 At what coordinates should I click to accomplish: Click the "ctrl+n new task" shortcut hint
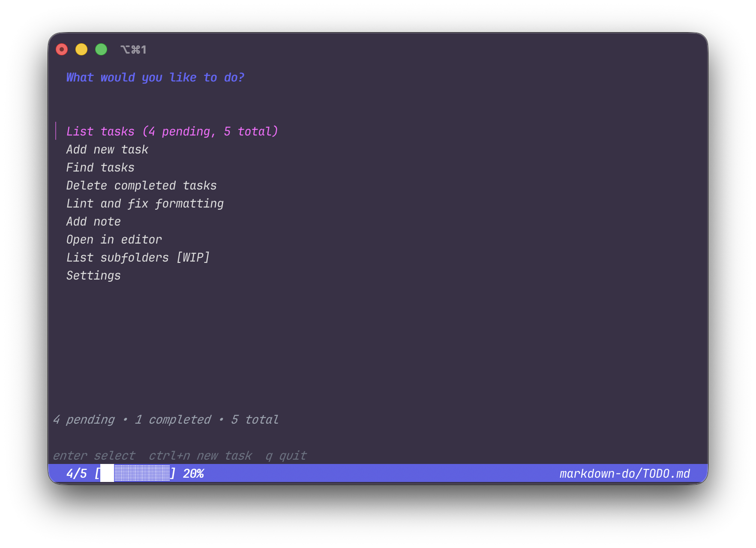click(200, 456)
